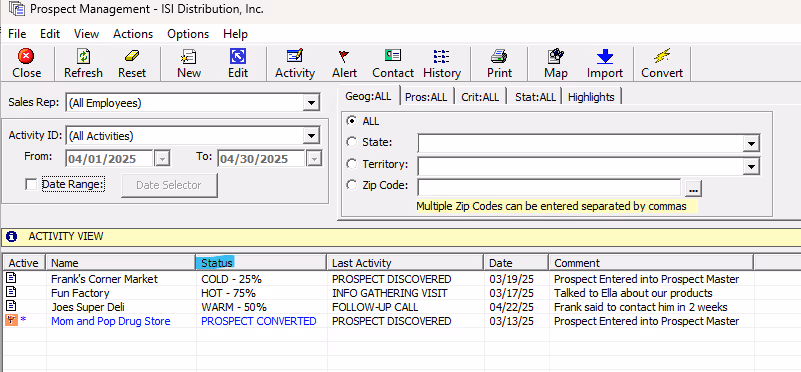Select the Joes Super Deli name cell
The image size is (801, 372).
[87, 307]
